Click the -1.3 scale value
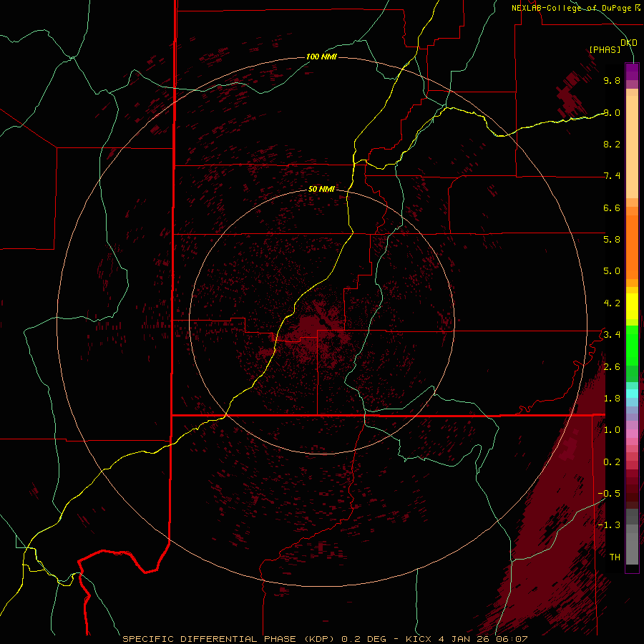Viewport: 644px width, 644px height. click(x=609, y=525)
